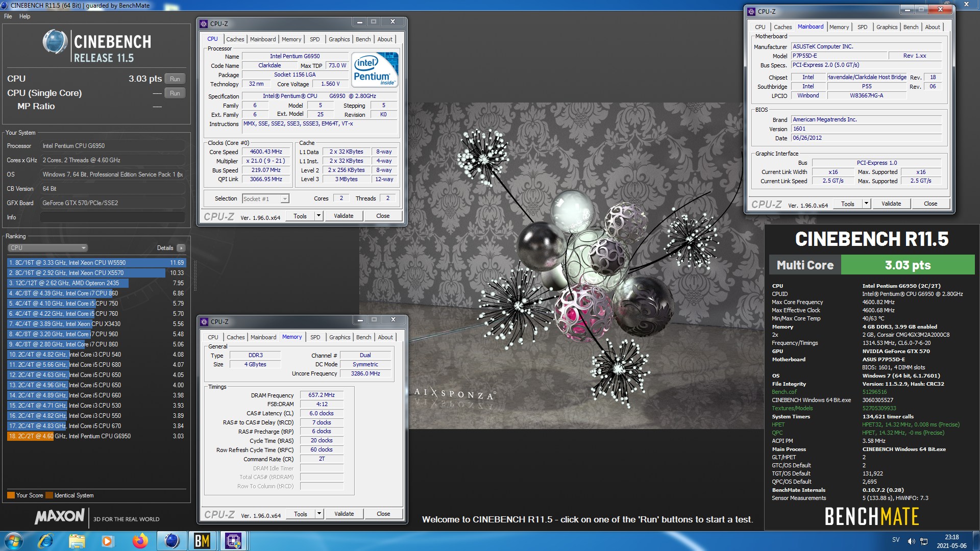Select ranking row AMD Opteron 2435

tap(96, 283)
